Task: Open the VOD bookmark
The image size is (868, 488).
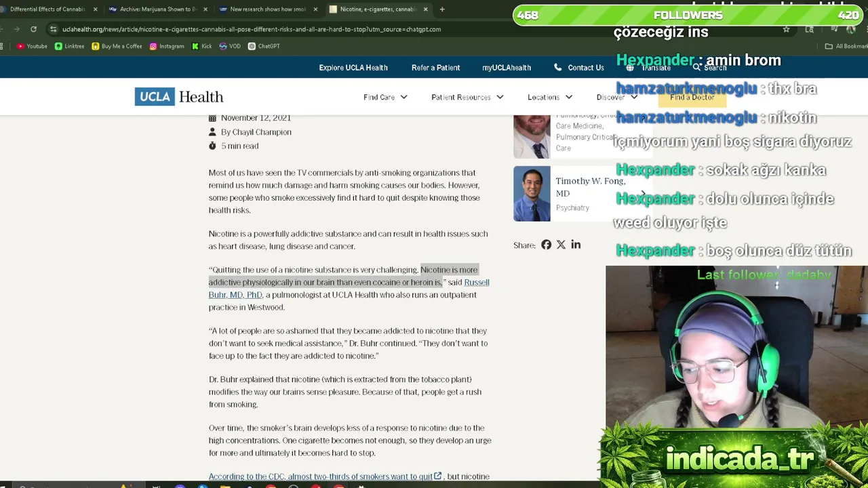Action: click(230, 46)
